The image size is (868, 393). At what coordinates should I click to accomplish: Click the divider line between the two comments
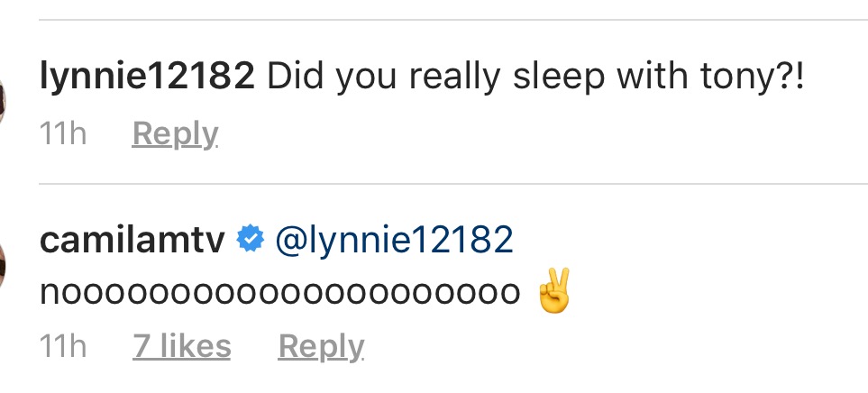tap(453, 183)
